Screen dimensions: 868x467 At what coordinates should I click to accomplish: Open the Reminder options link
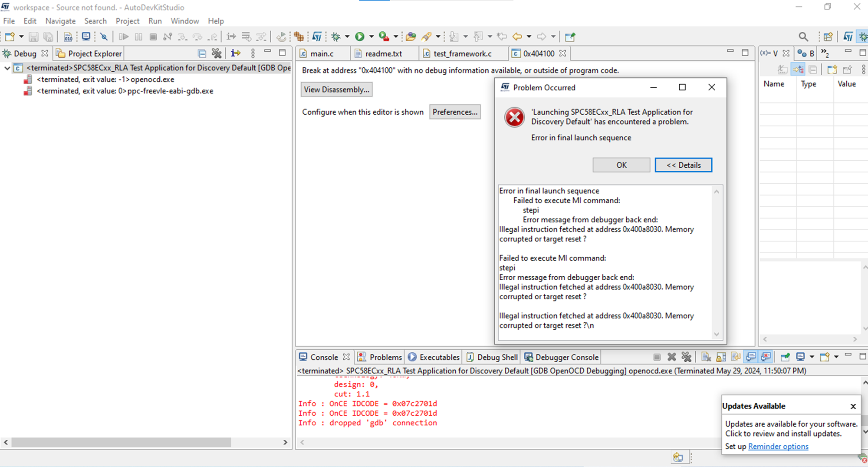coord(778,446)
